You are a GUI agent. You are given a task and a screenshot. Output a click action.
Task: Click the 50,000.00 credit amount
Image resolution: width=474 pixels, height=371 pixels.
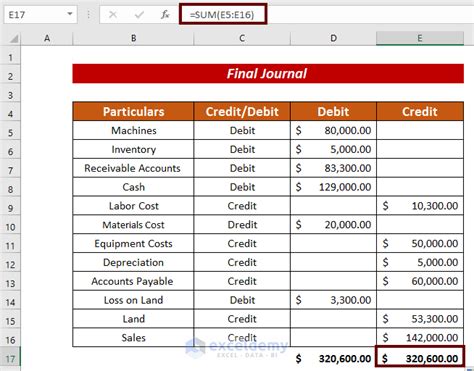coord(420,243)
